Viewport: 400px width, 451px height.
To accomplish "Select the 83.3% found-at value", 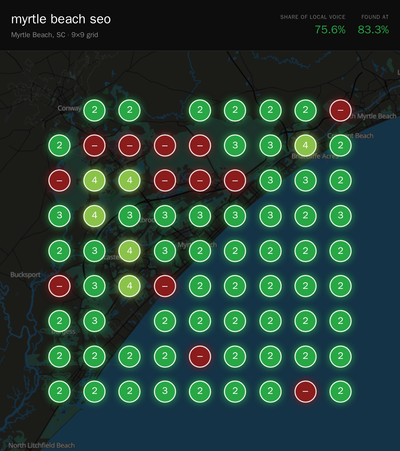I will pyautogui.click(x=373, y=30).
